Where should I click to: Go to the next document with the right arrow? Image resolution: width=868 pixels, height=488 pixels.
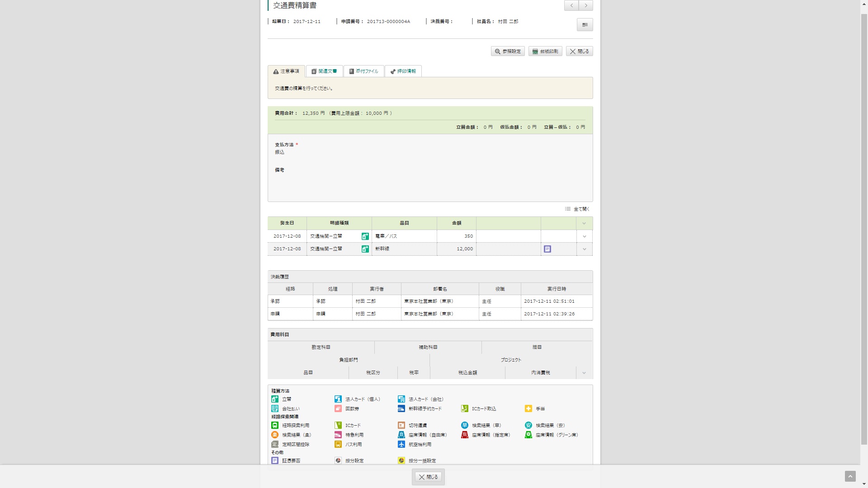coord(586,5)
